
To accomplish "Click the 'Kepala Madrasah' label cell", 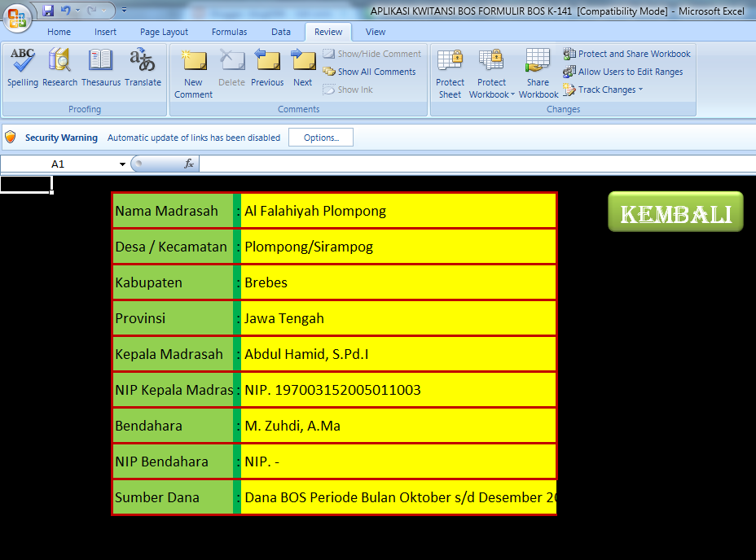I will tap(174, 354).
